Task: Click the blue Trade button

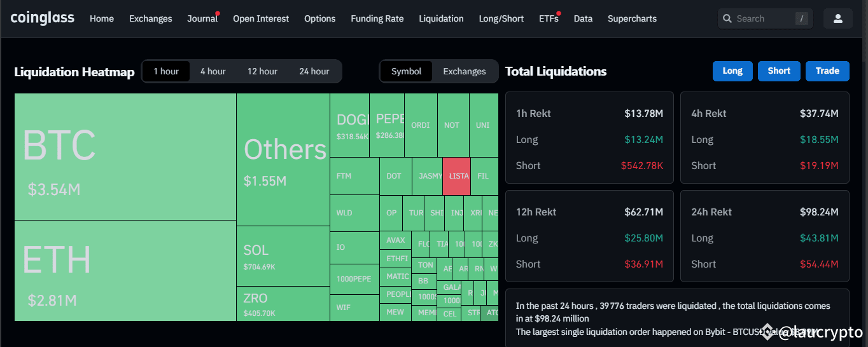Action: pyautogui.click(x=827, y=71)
